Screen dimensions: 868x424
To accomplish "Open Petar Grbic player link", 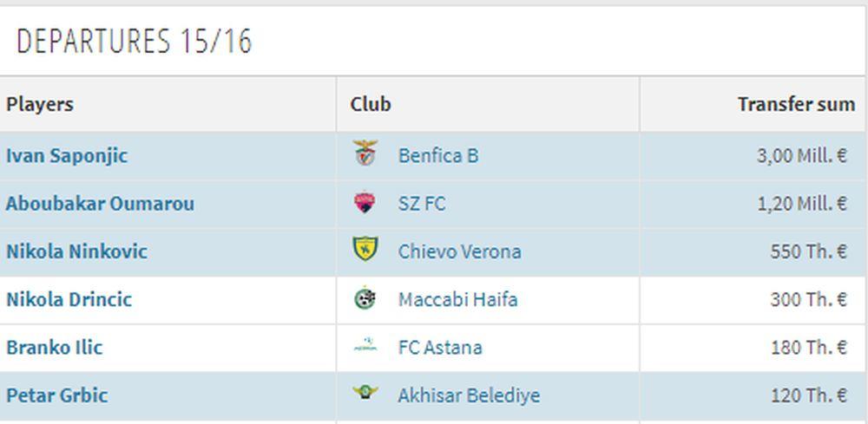I will click(56, 395).
